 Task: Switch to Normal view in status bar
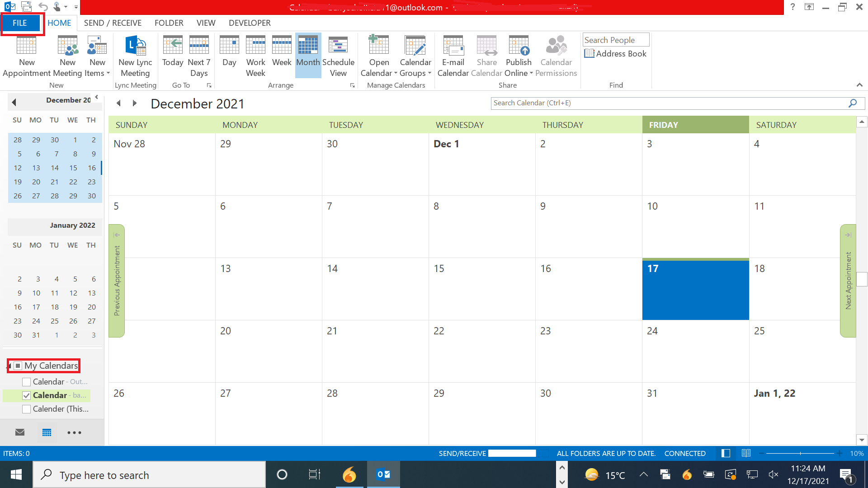[726, 453]
